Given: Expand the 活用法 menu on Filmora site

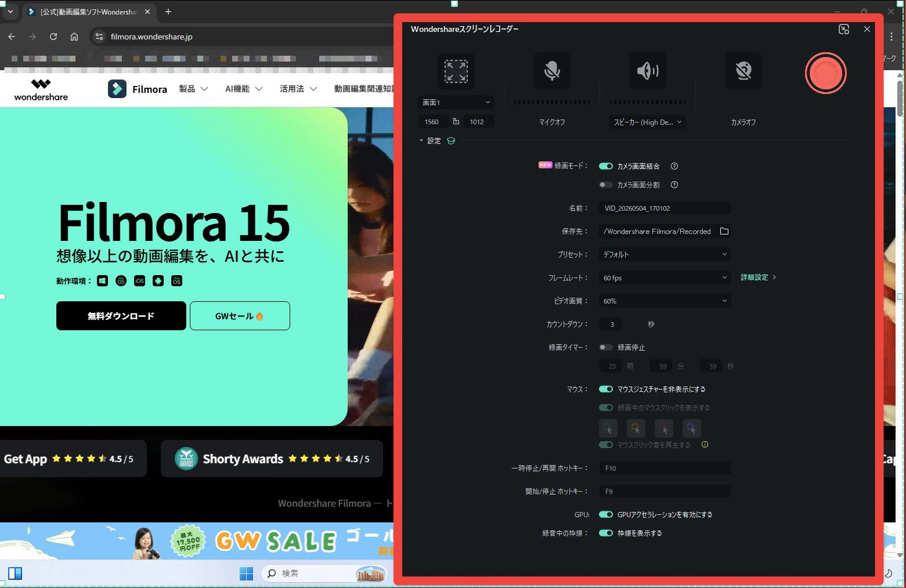Looking at the screenshot, I should (x=298, y=89).
